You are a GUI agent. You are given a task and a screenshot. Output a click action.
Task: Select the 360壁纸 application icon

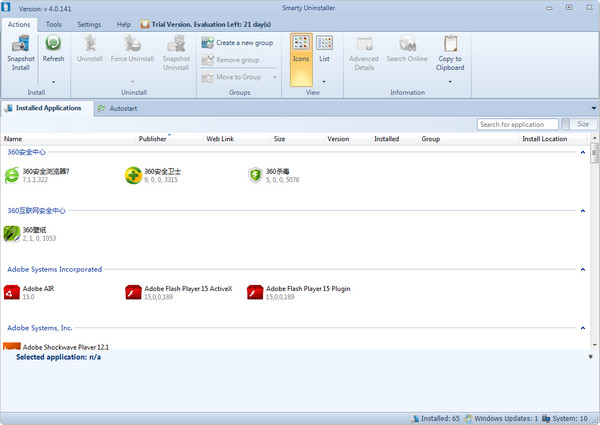pyautogui.click(x=12, y=234)
